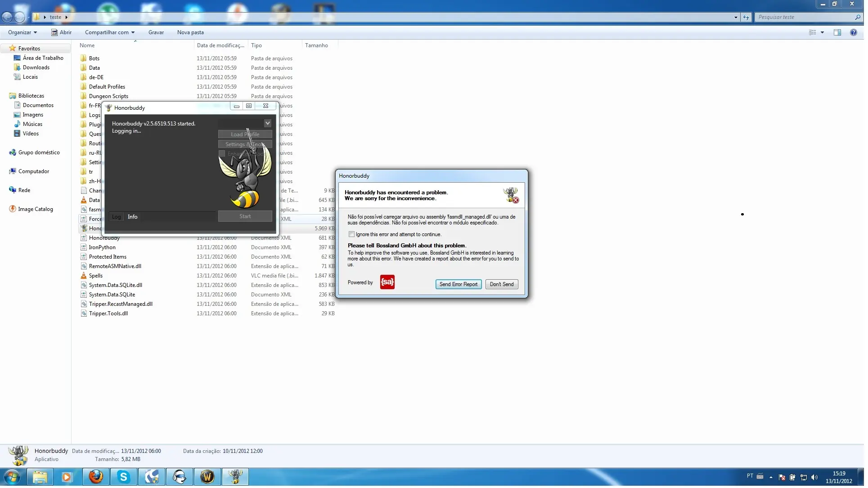
Task: Show hidden tray icons arrow
Action: coord(770,478)
